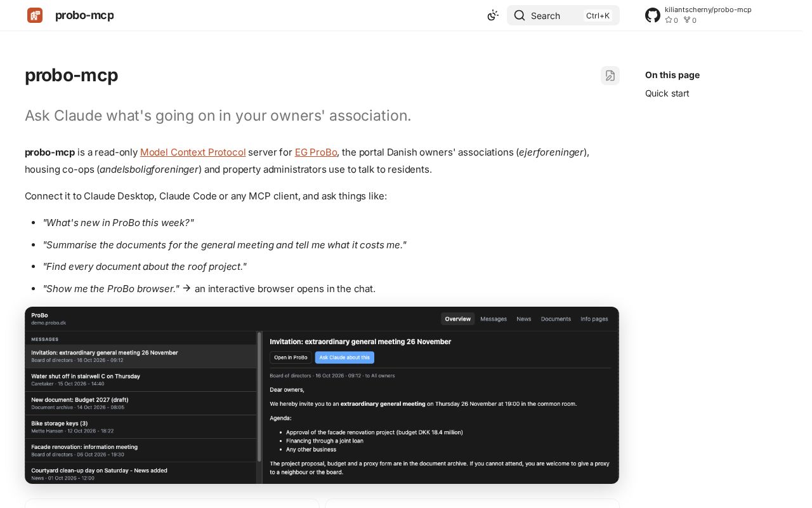812x508 pixels.
Task: Click the probo-mcp page heading
Action: pyautogui.click(x=71, y=75)
